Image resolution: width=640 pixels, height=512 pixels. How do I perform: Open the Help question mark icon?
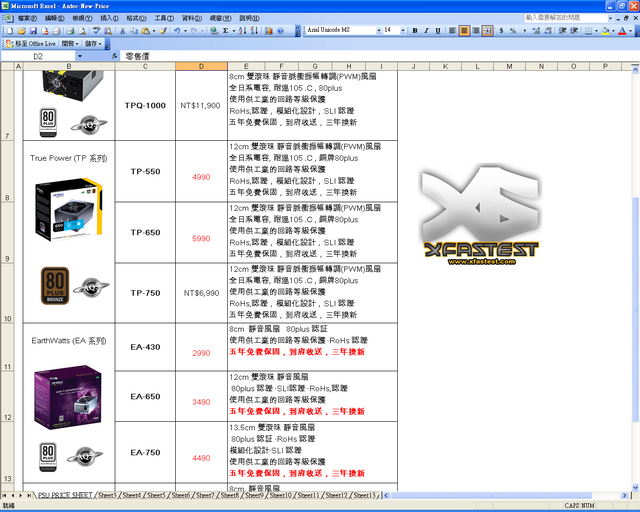(x=280, y=31)
